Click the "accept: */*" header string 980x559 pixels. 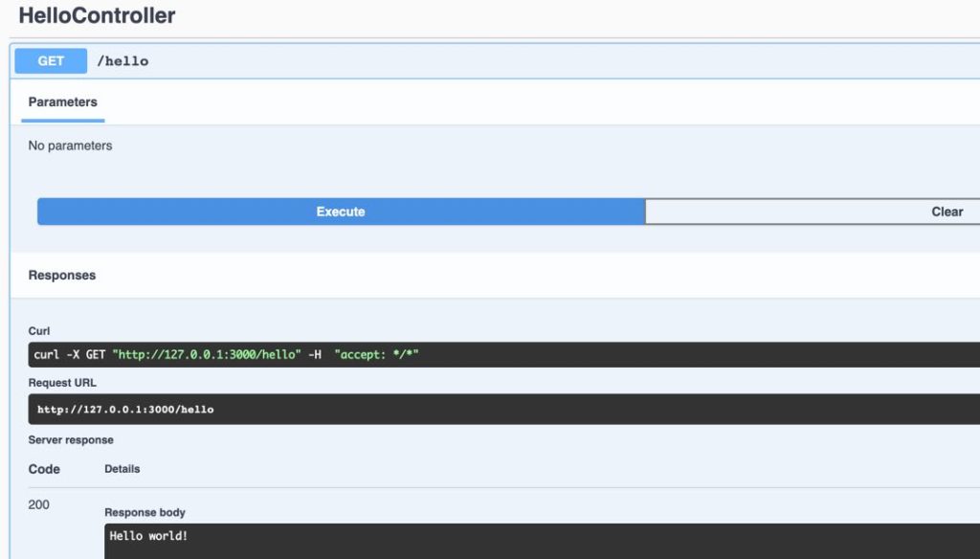376,355
